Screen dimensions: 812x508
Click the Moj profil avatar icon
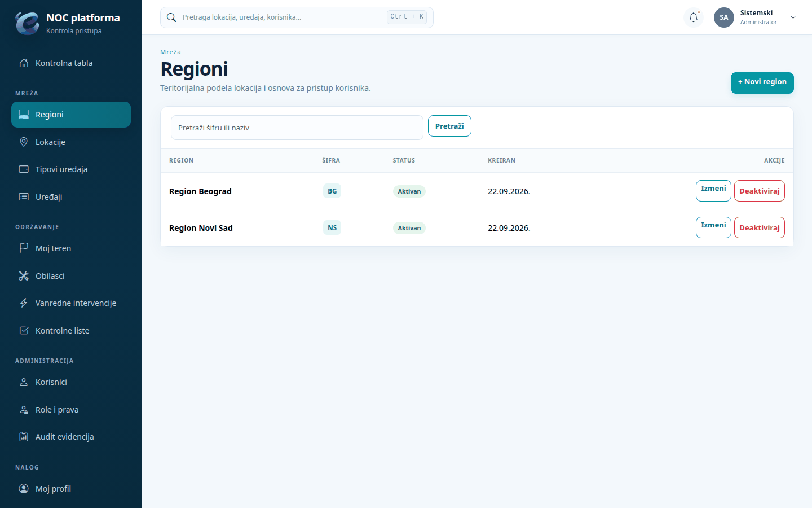(x=24, y=489)
